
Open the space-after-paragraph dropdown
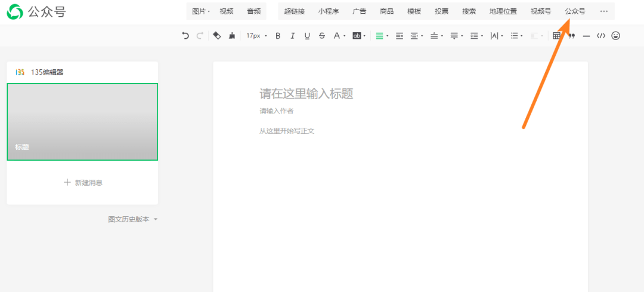pyautogui.click(x=456, y=36)
